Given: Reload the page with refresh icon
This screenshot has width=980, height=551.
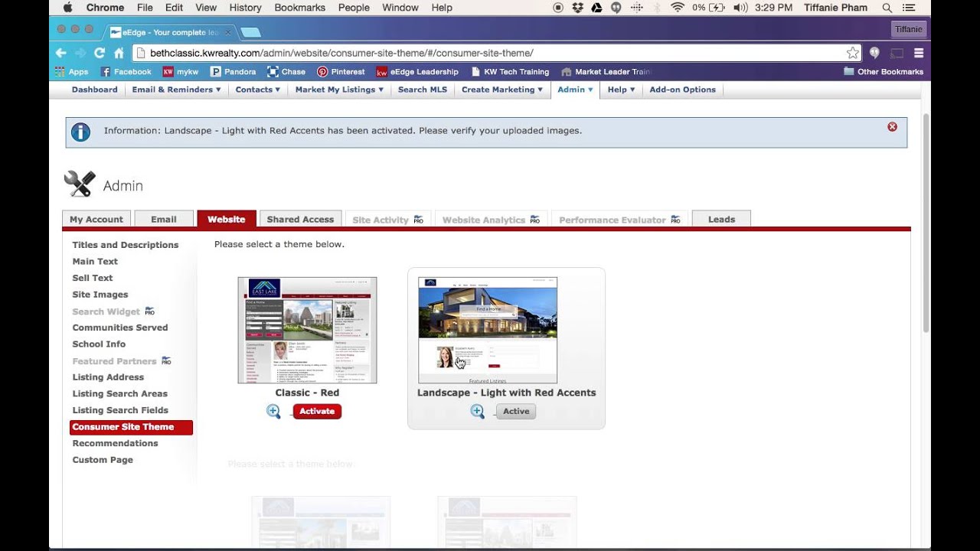Looking at the screenshot, I should point(100,53).
